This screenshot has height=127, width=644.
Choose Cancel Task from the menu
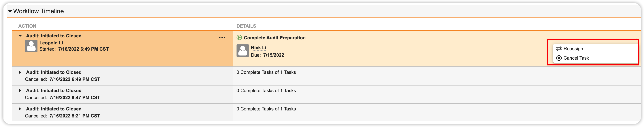[x=576, y=58]
